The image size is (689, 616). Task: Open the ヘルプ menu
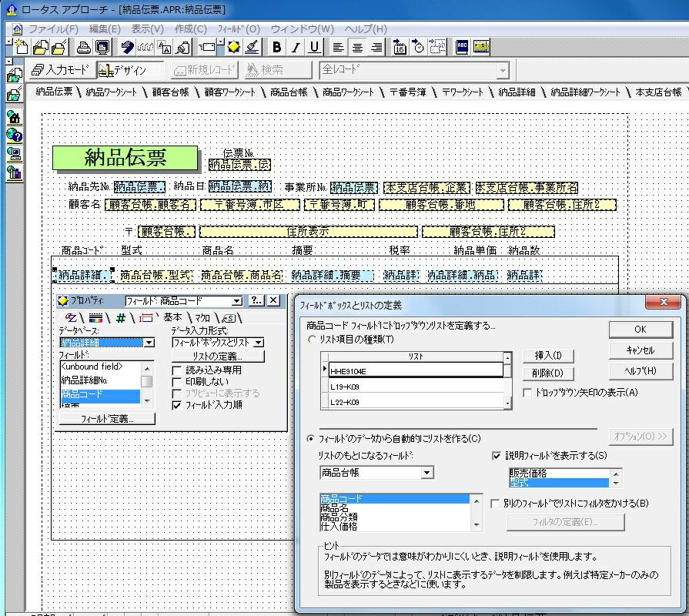(x=366, y=29)
